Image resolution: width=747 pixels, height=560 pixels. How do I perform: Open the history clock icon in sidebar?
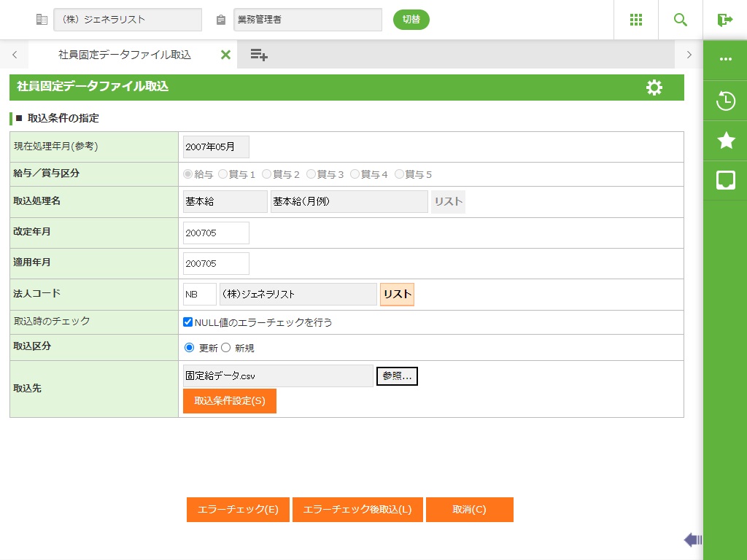click(x=725, y=101)
